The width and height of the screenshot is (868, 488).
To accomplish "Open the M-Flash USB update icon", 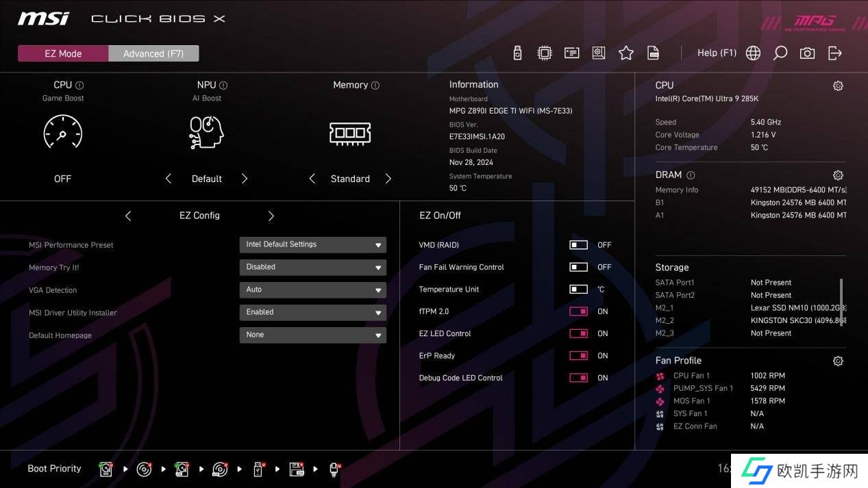I will click(517, 53).
